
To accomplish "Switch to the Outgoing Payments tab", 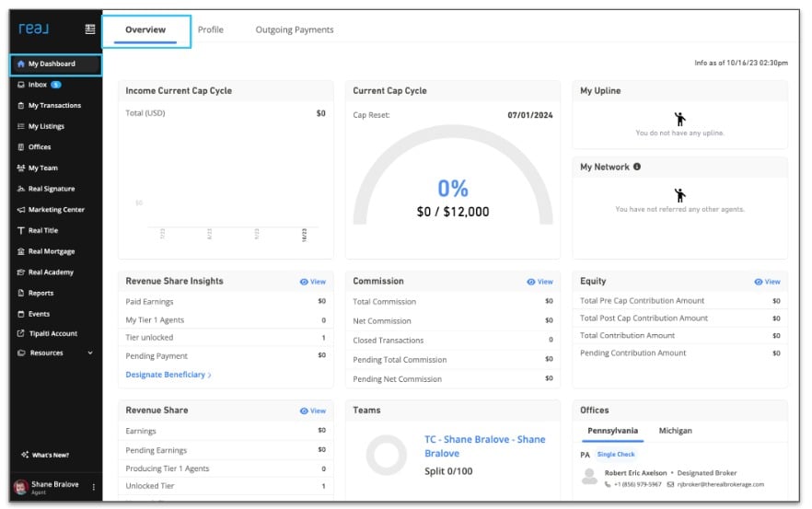I will pos(295,29).
